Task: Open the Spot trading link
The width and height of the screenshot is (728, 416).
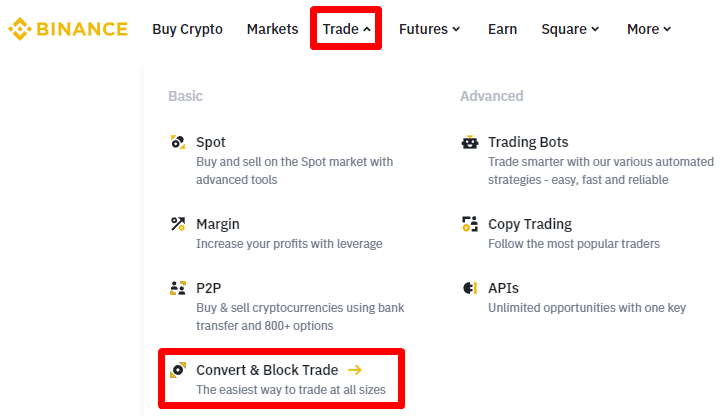Action: (x=211, y=142)
